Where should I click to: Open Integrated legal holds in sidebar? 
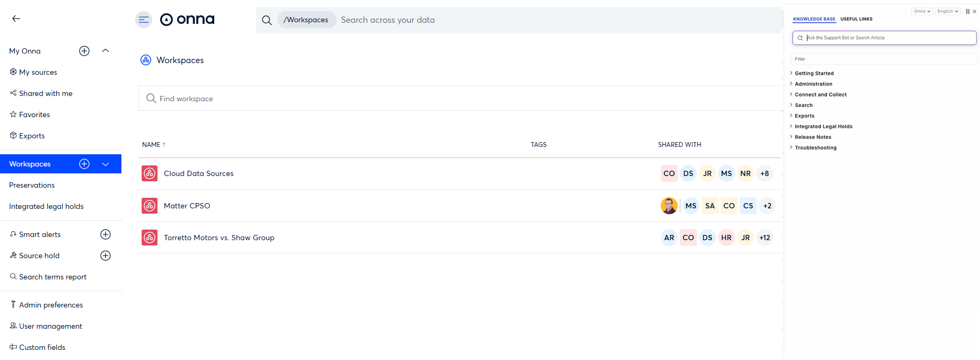click(46, 206)
